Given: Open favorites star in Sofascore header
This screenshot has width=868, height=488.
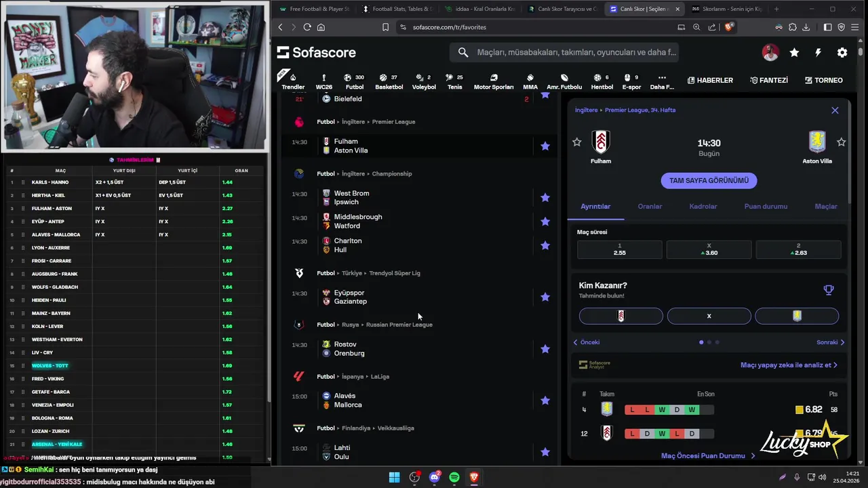Looking at the screenshot, I should pyautogui.click(x=794, y=52).
